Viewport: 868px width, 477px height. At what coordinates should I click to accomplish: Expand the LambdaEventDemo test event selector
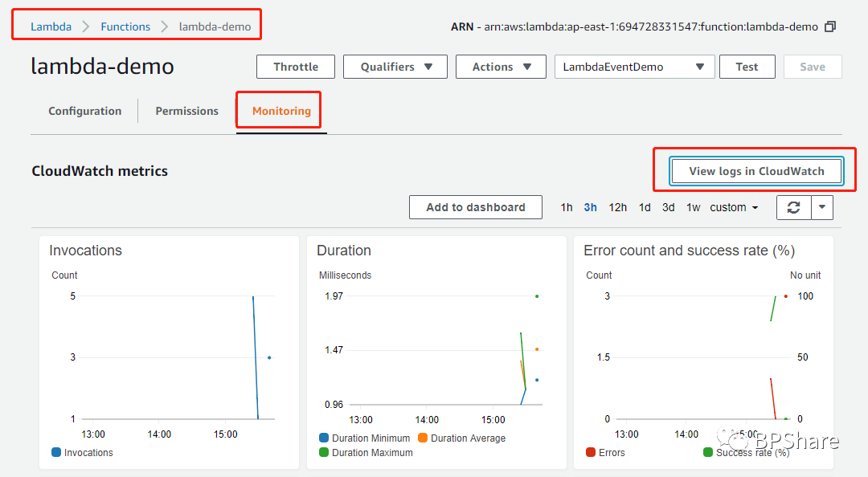(634, 67)
